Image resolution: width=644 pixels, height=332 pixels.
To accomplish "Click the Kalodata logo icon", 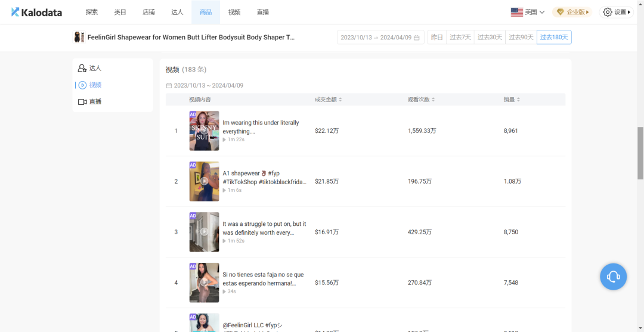I will pyautogui.click(x=16, y=12).
